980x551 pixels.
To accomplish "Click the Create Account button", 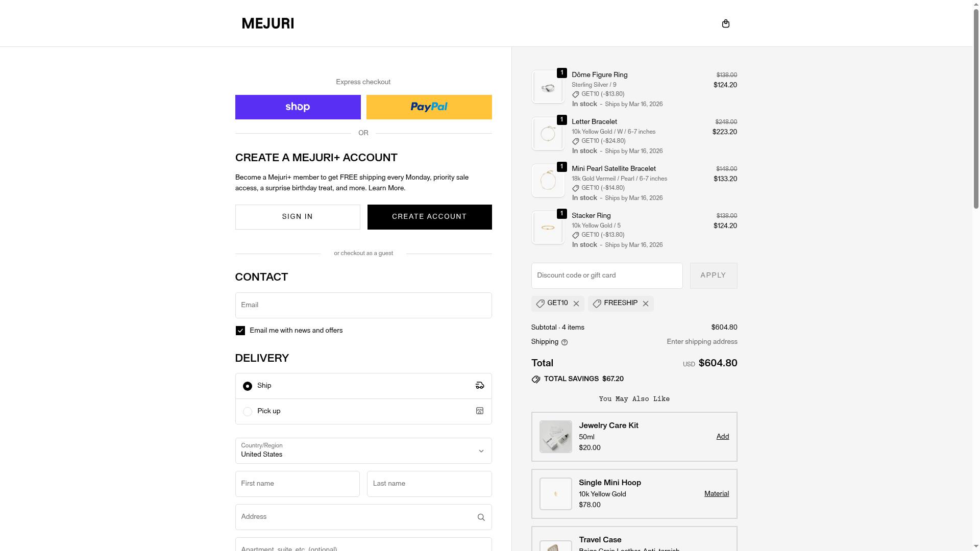I will [429, 217].
